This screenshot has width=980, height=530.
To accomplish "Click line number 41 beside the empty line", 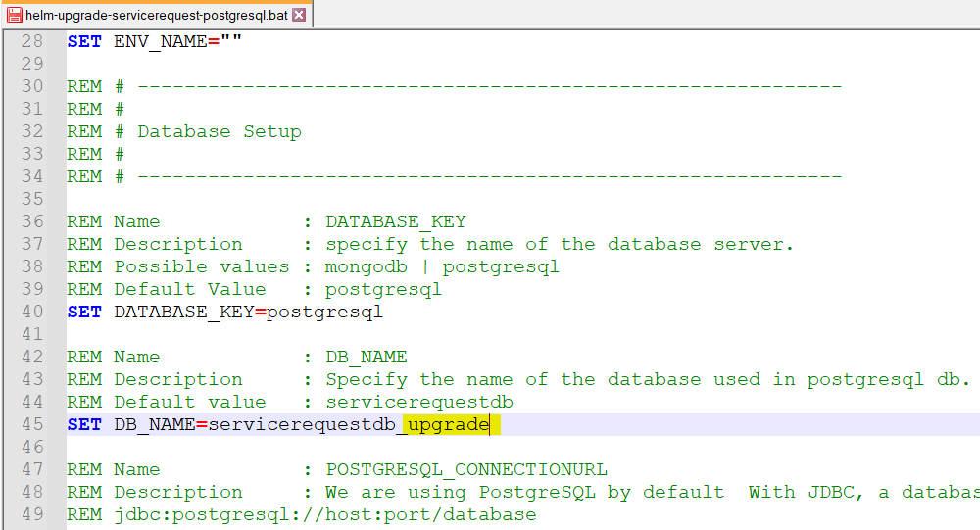I will pos(32,334).
